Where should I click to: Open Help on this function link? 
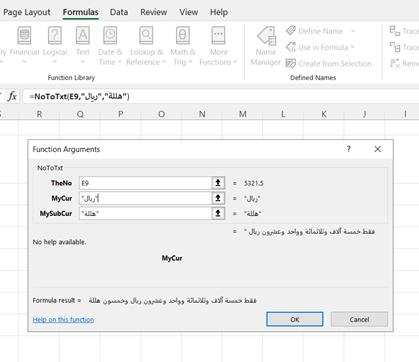(63, 319)
